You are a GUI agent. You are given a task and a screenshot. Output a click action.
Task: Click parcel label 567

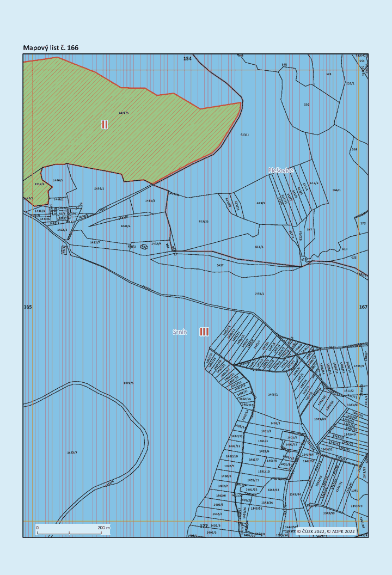coord(309,230)
